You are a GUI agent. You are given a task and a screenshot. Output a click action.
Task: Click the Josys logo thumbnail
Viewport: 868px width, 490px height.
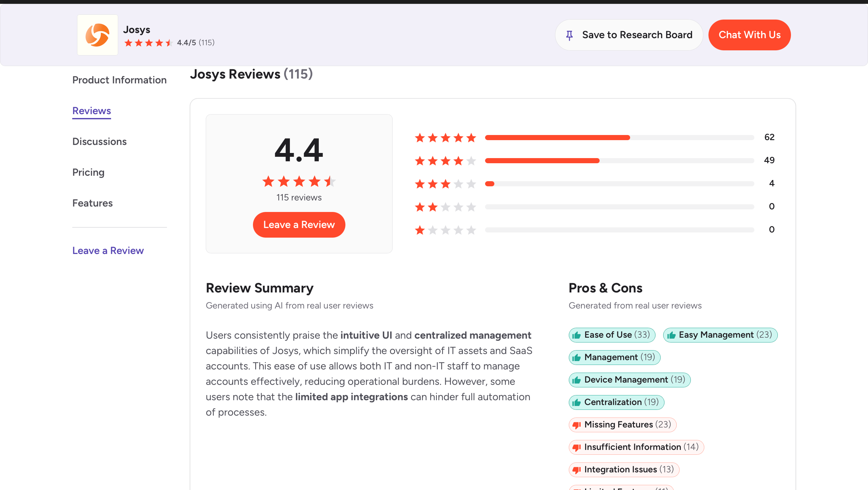pos(97,35)
